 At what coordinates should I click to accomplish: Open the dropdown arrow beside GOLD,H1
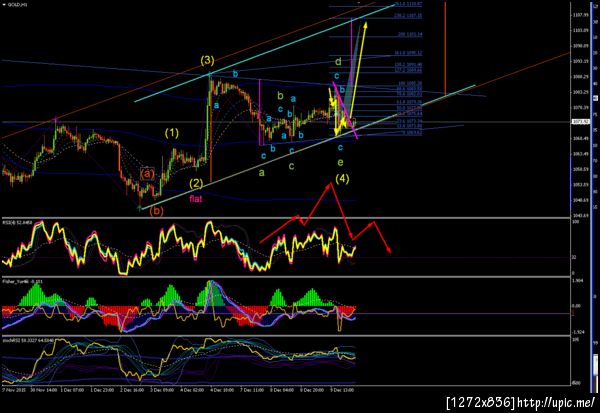coord(4,5)
